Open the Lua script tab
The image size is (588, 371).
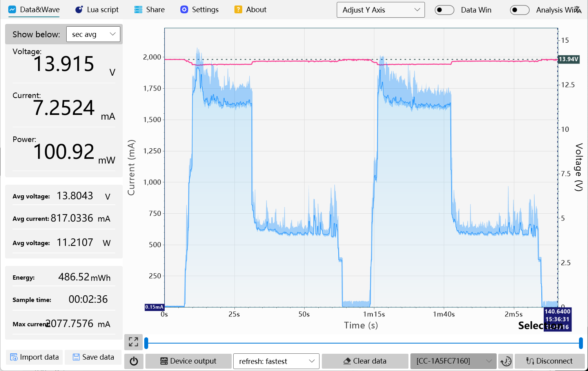tap(97, 10)
